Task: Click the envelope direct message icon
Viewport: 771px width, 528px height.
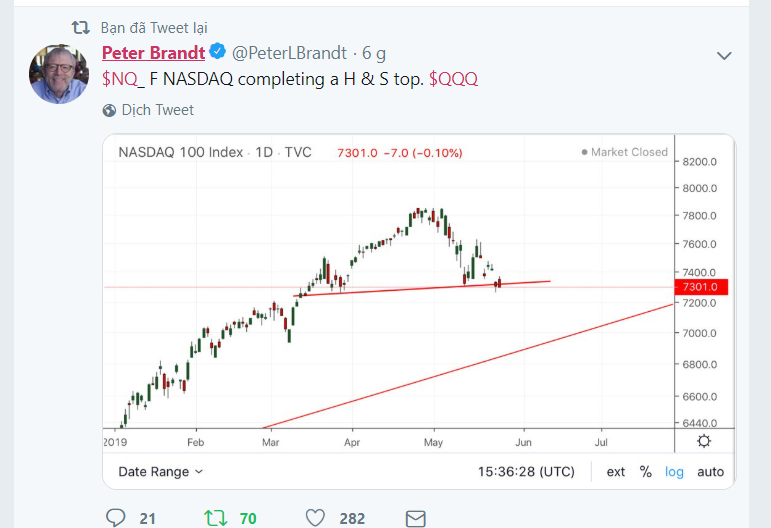Action: pos(415,517)
